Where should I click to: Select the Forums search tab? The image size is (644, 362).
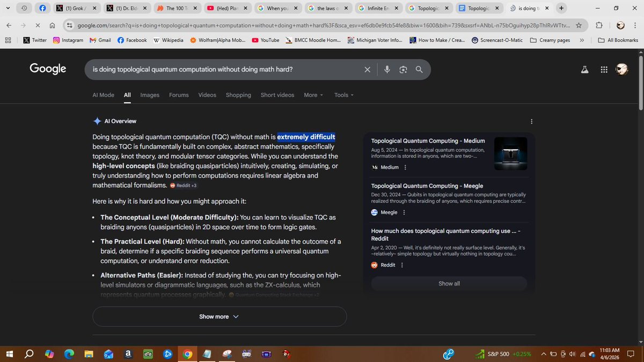pos(179,95)
